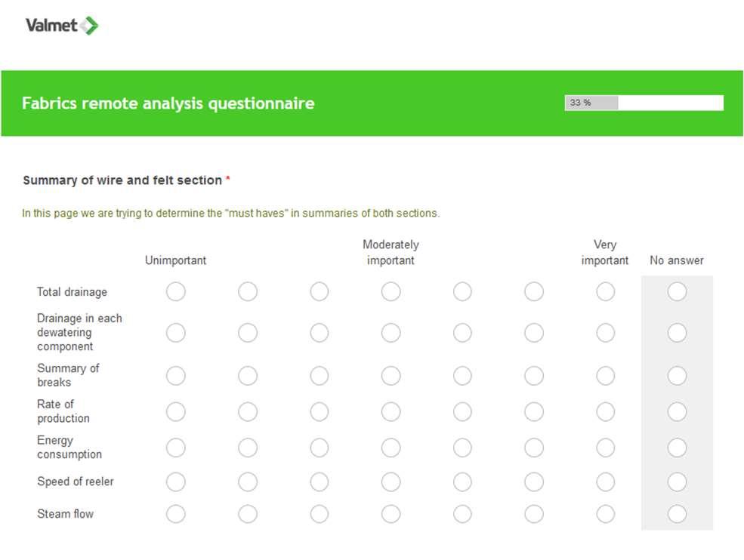Select Moderately important for Total drainage
The width and height of the screenshot is (744, 560).
[x=391, y=291]
